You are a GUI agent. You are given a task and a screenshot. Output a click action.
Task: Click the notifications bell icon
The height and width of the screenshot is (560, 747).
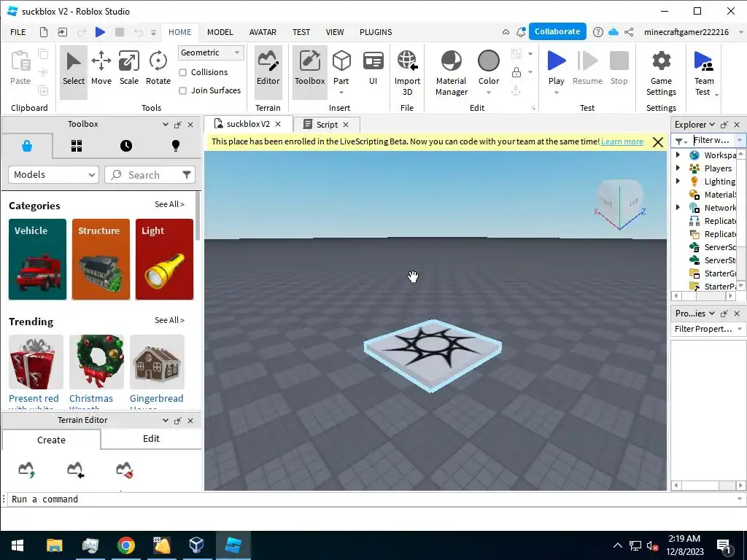521,32
